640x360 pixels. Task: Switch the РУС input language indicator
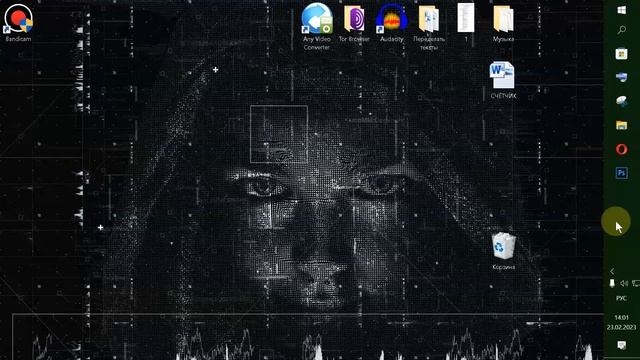click(x=621, y=298)
